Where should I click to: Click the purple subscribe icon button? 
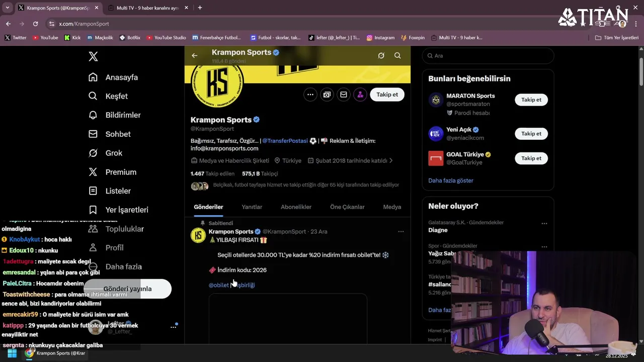[x=360, y=95]
